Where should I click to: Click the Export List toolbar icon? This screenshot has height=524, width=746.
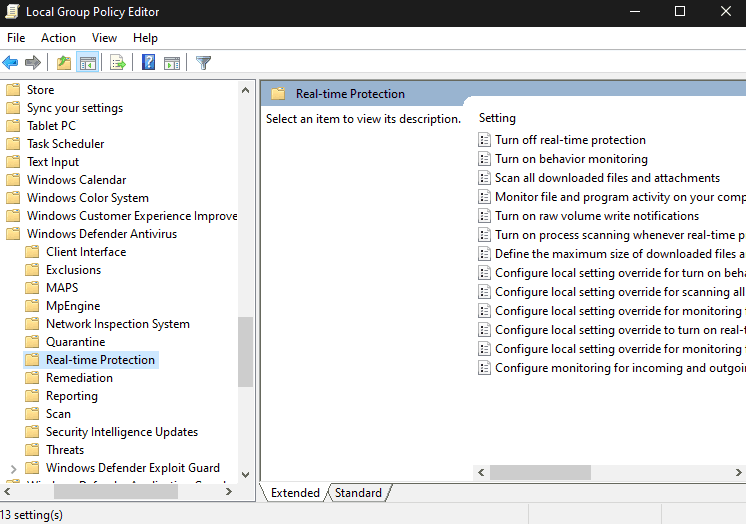(118, 63)
